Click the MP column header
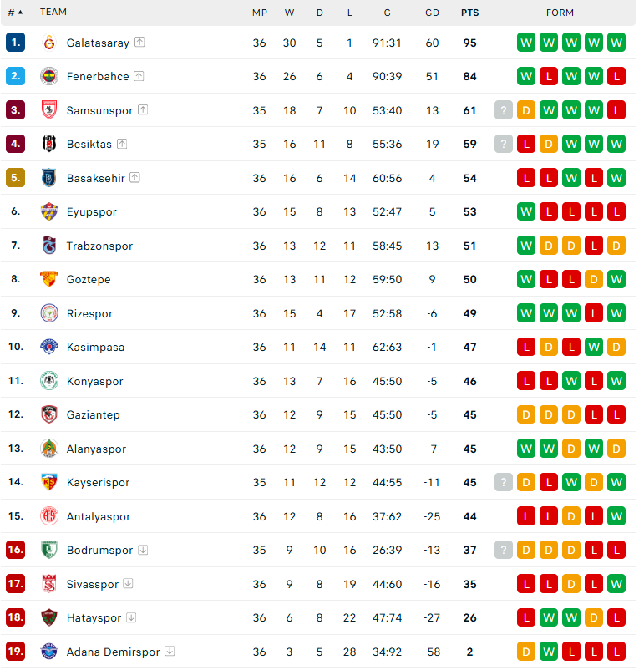The width and height of the screenshot is (644, 670). pyautogui.click(x=260, y=13)
